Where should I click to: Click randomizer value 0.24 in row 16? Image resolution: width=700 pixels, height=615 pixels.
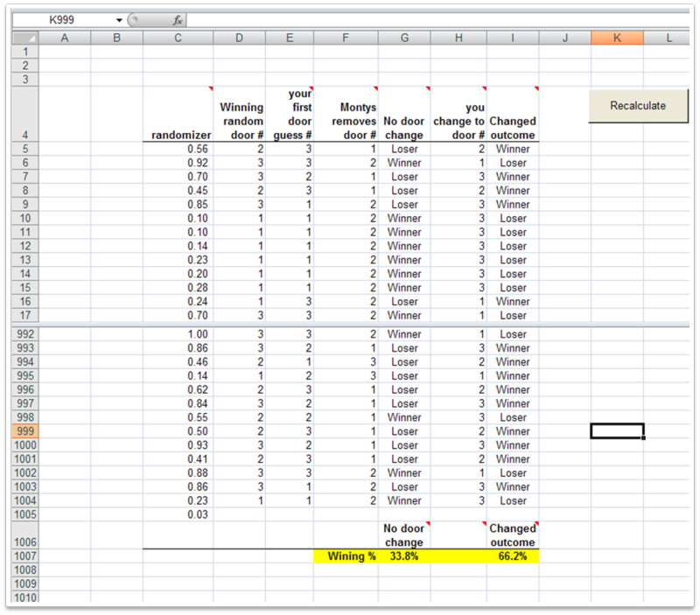coord(178,302)
